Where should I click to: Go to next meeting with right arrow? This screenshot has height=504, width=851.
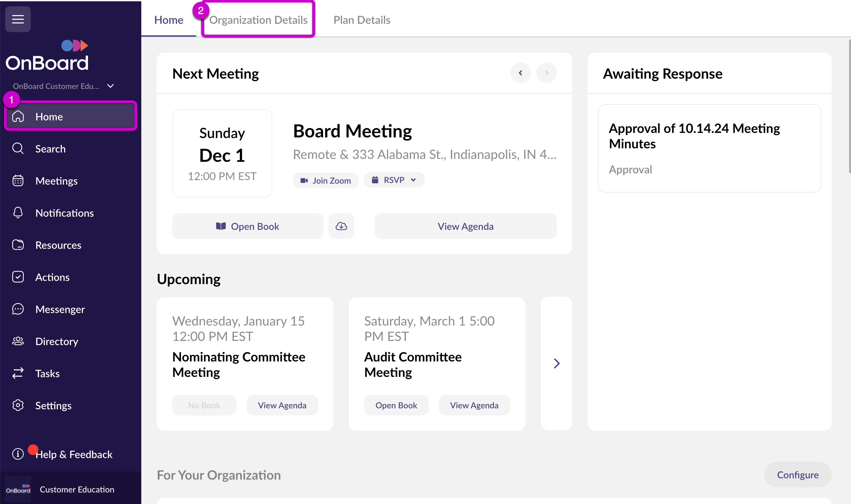546,73
